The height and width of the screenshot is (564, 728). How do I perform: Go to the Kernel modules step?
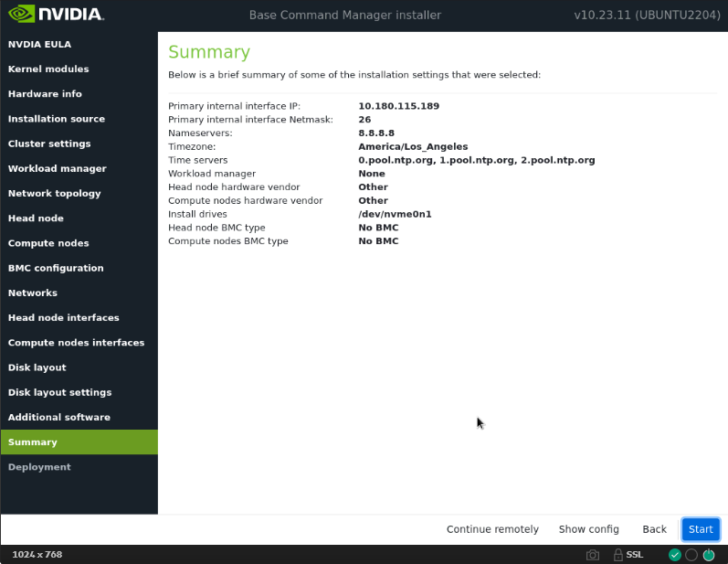[48, 69]
